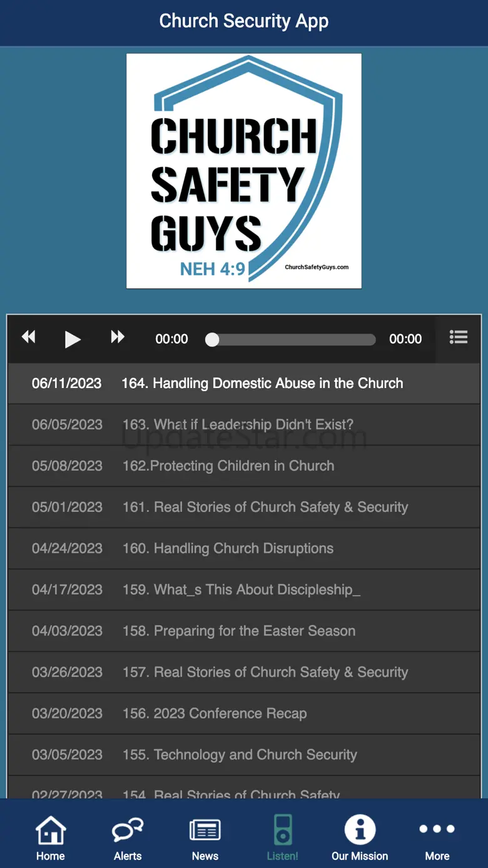Select episode 162. Protecting Children in Church

(x=244, y=466)
